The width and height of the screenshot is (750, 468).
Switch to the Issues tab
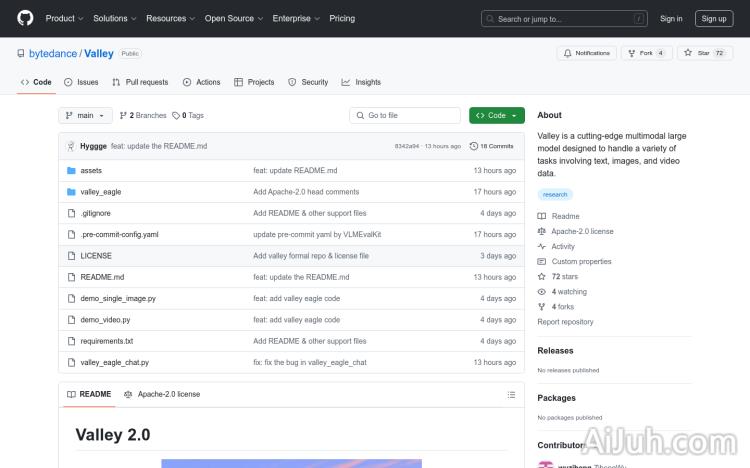(x=81, y=82)
